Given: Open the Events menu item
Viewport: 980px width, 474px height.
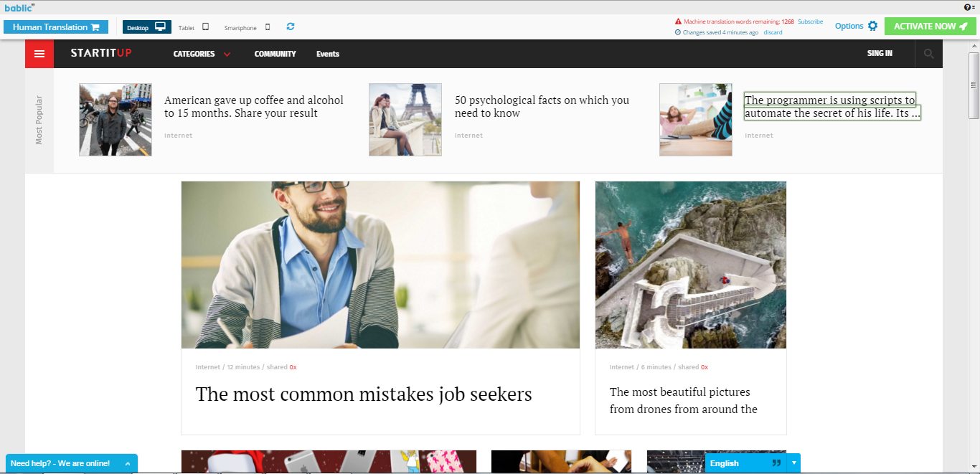Looking at the screenshot, I should click(x=328, y=54).
